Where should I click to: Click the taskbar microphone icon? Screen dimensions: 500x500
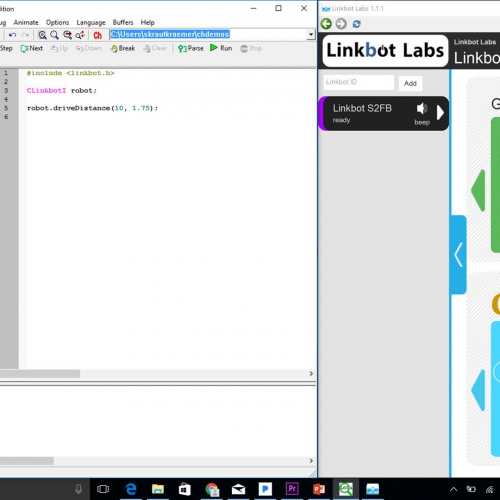tap(79, 489)
